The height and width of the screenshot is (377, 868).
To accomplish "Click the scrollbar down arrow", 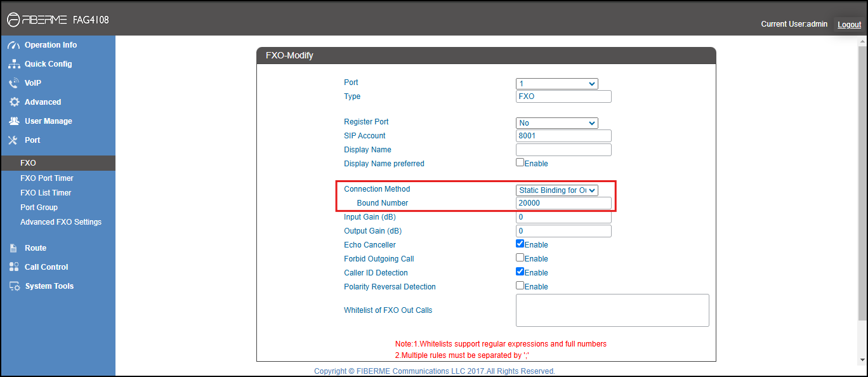I will 862,360.
